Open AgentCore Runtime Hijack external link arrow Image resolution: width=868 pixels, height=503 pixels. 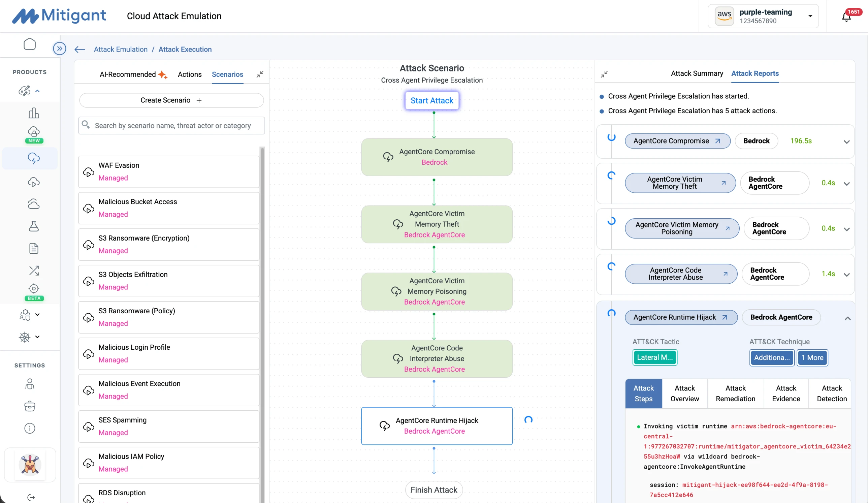click(725, 317)
